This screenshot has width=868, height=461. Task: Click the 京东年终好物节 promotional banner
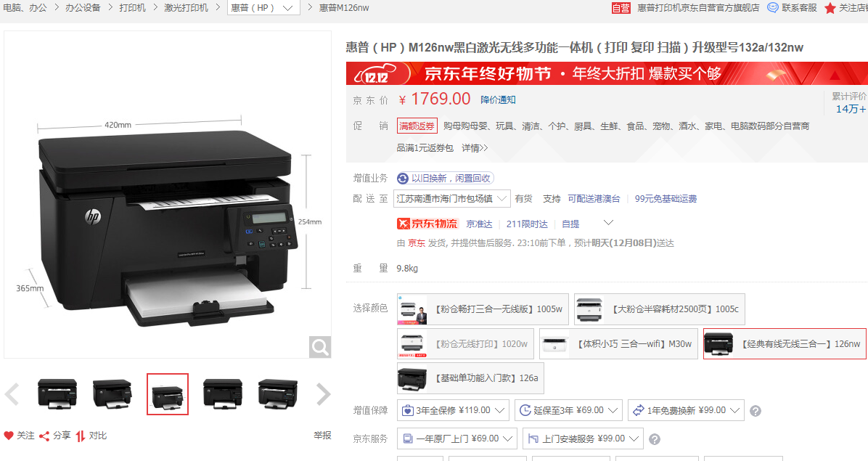tap(607, 73)
